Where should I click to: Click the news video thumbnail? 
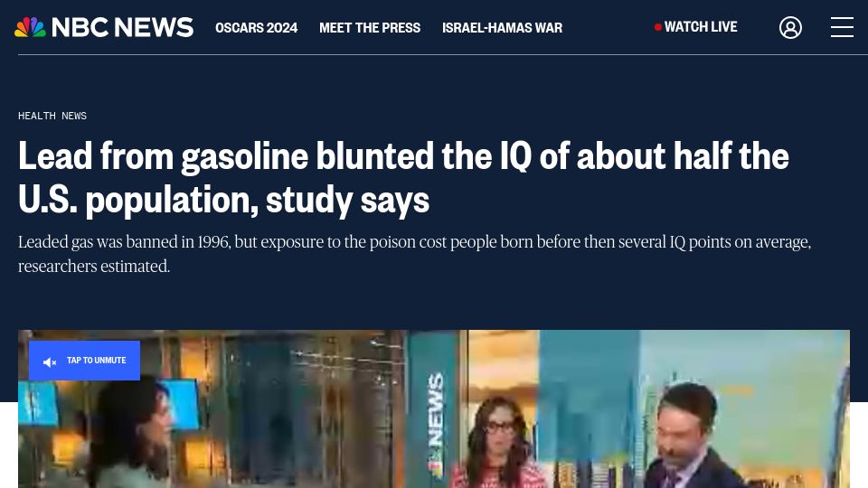(x=434, y=408)
